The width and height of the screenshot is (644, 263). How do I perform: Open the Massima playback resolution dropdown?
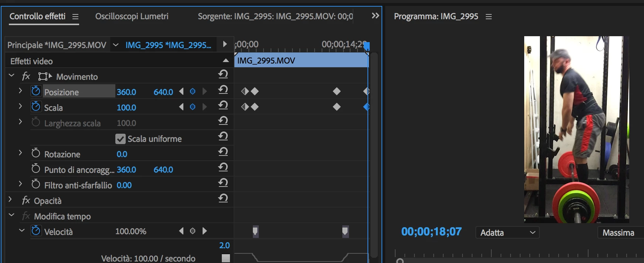(x=621, y=233)
